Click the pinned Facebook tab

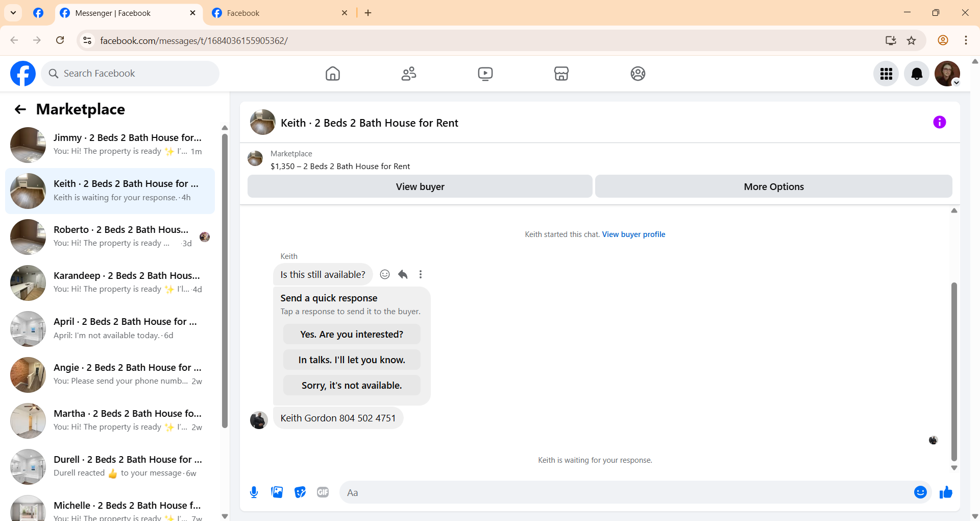[x=38, y=13]
